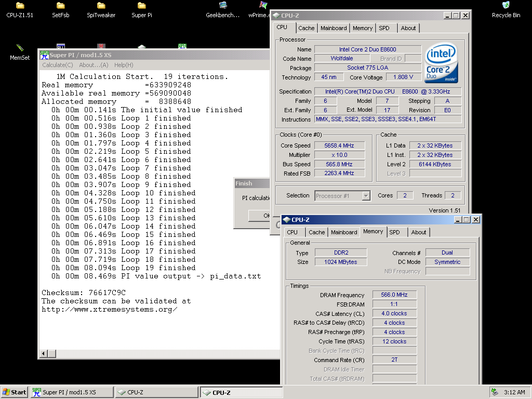
Task: Switch to Cache tab in lower CPU-Z
Action: [x=316, y=232]
